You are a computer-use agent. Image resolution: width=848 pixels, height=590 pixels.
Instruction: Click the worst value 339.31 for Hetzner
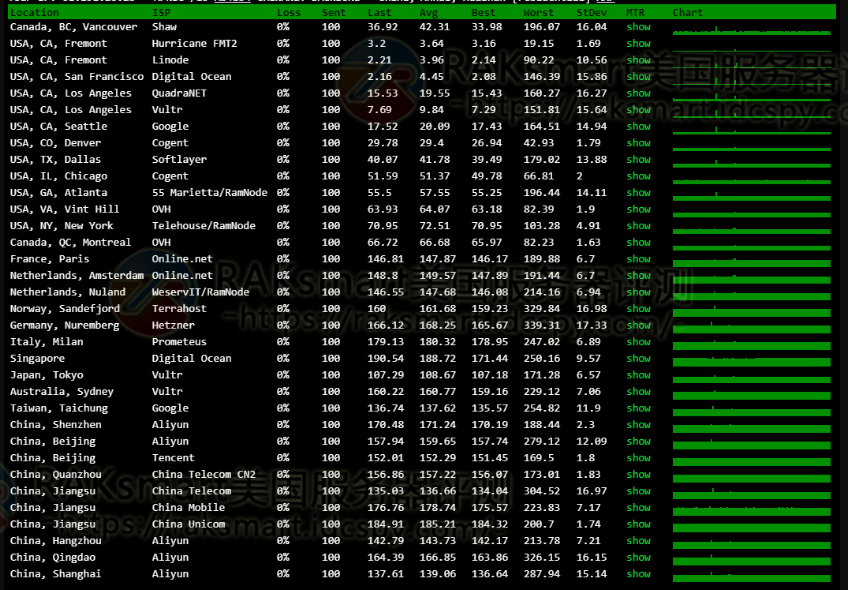point(541,326)
